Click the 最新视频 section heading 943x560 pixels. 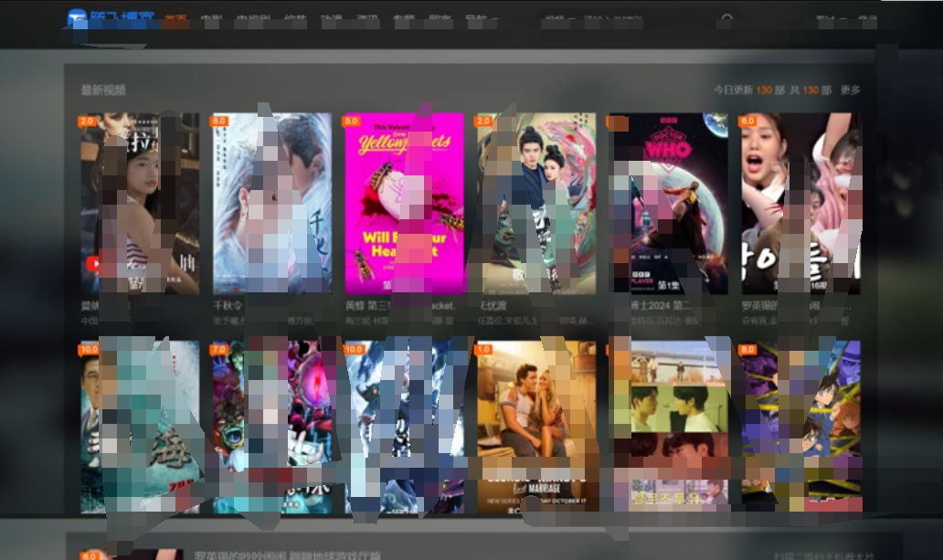tap(103, 90)
